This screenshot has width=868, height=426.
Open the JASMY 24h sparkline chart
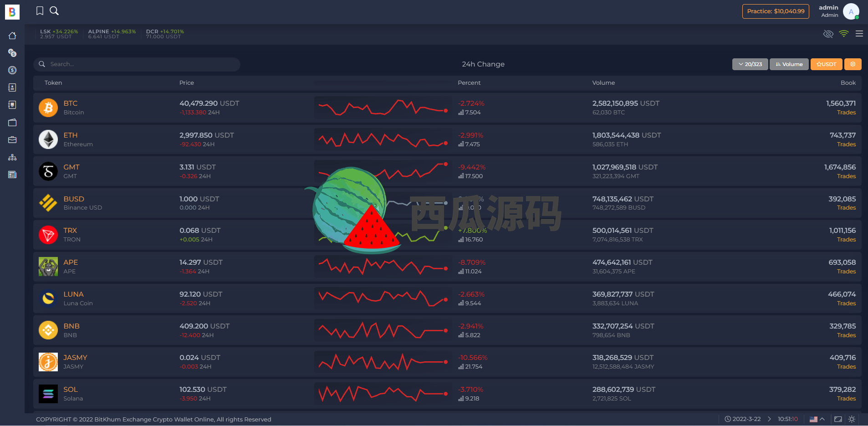click(x=383, y=362)
